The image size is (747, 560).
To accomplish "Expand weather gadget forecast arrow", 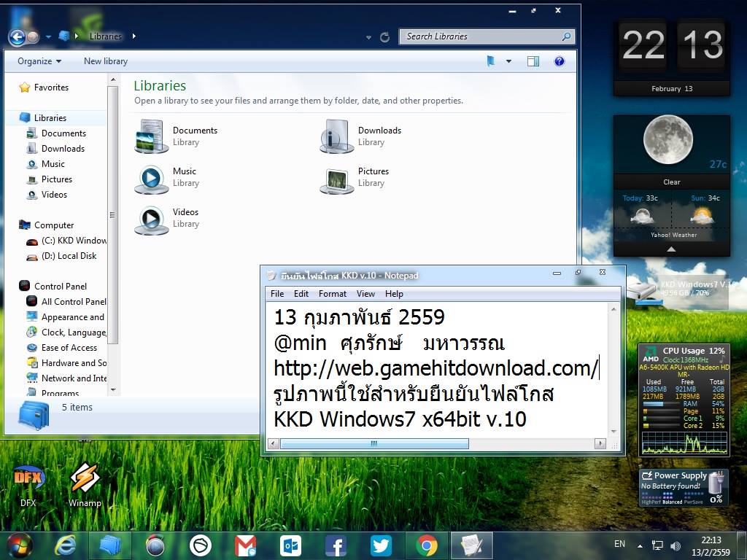I will tap(671, 249).
